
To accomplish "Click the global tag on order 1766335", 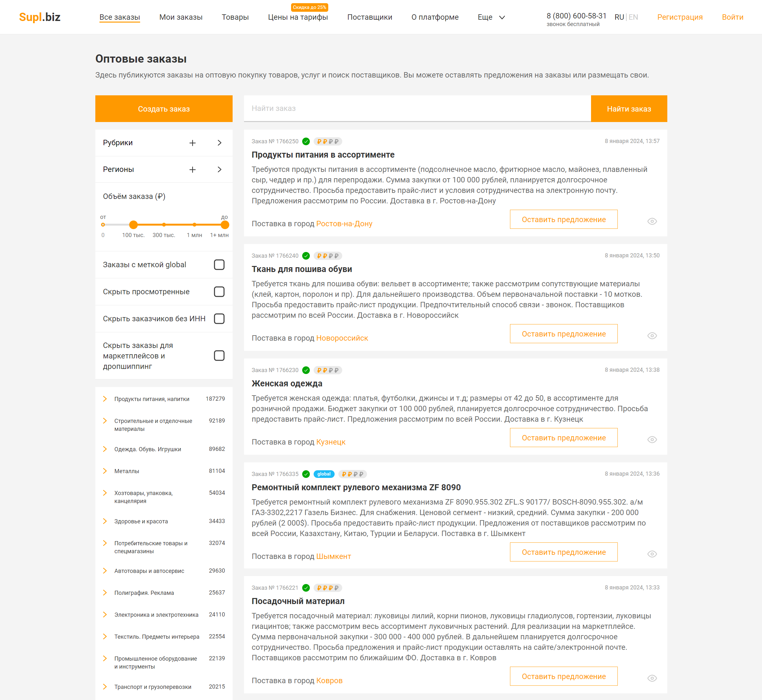I will click(x=323, y=474).
